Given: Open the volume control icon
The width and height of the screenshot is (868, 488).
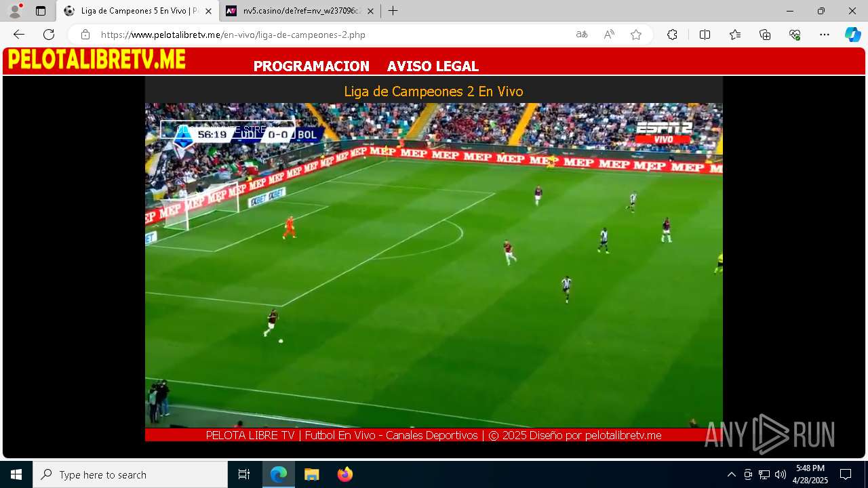Looking at the screenshot, I should click(x=781, y=474).
